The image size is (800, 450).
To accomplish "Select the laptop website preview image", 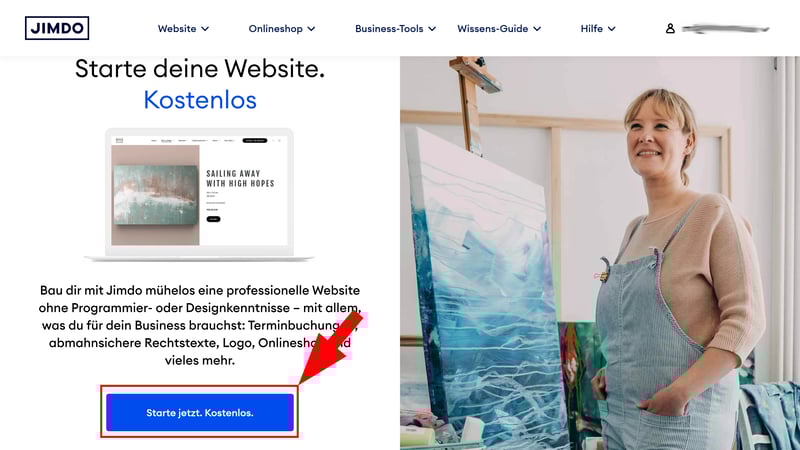I will click(x=199, y=195).
